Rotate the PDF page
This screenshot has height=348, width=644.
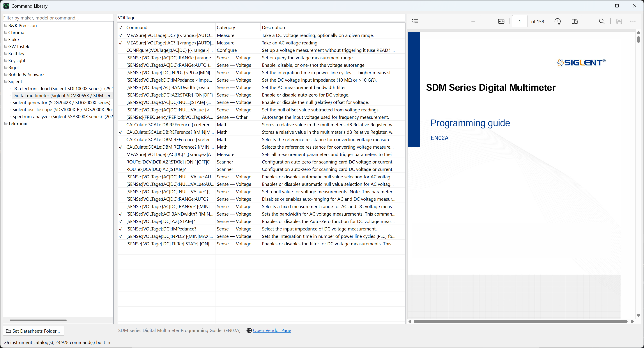557,21
